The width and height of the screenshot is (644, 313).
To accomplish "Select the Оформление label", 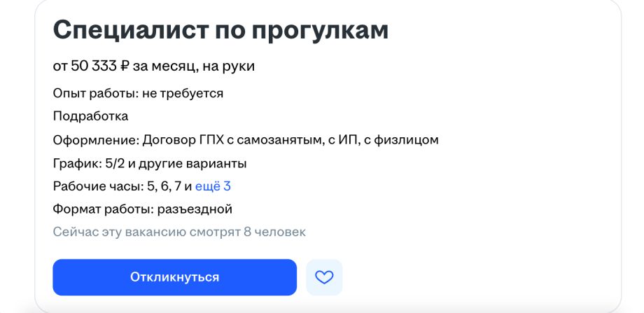I will (x=95, y=140).
